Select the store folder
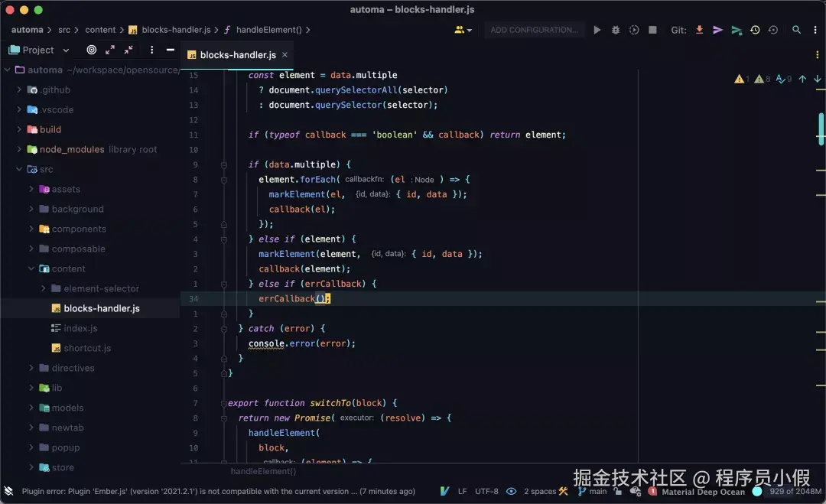826x504 pixels. (x=63, y=467)
